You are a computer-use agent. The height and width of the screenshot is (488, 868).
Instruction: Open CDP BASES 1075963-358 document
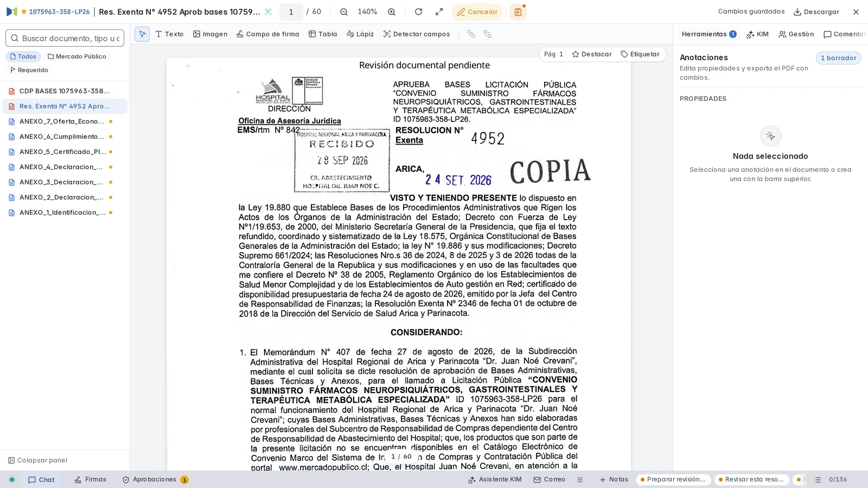click(x=65, y=91)
